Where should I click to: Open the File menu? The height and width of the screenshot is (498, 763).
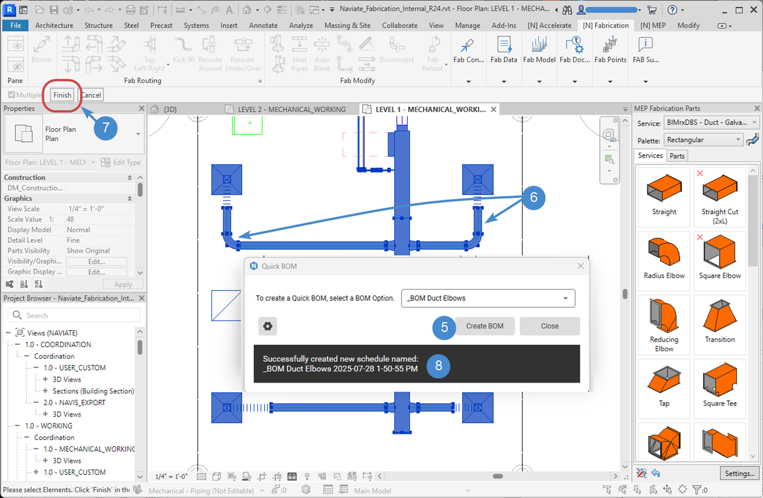coord(16,25)
